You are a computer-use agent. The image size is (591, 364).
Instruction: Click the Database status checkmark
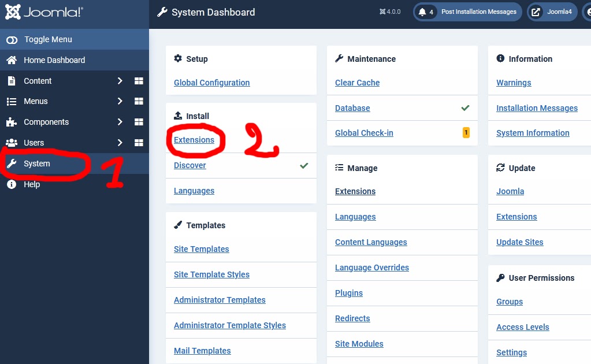[x=466, y=108]
